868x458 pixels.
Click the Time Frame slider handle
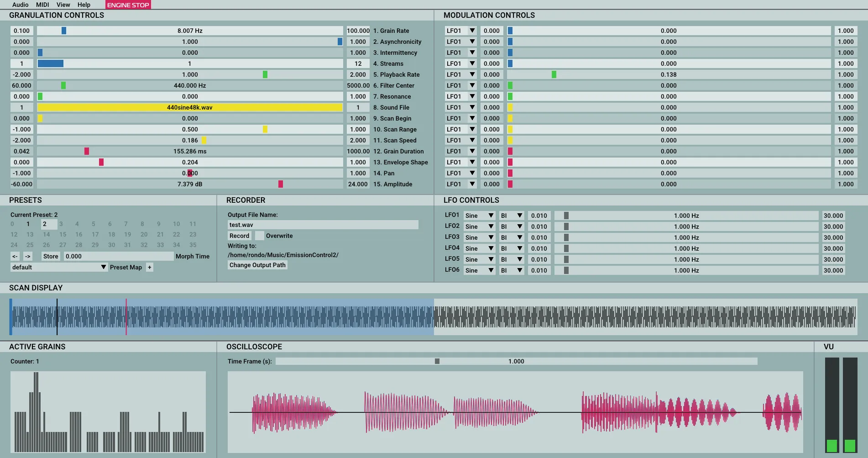(x=437, y=361)
